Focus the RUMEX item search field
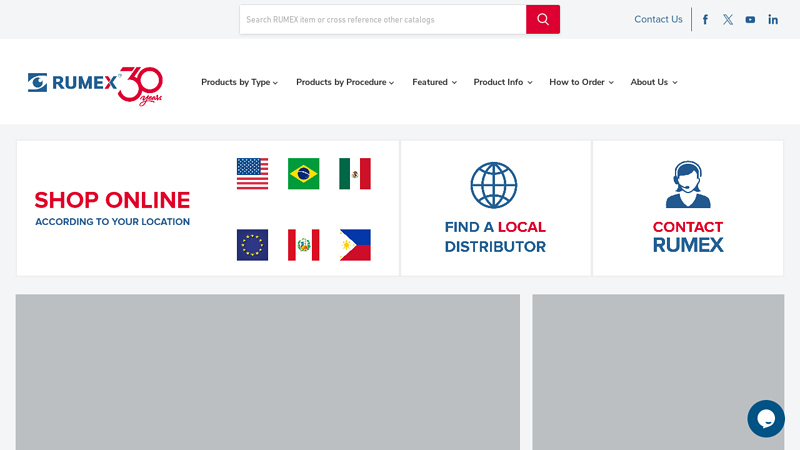800x450 pixels. tap(383, 19)
